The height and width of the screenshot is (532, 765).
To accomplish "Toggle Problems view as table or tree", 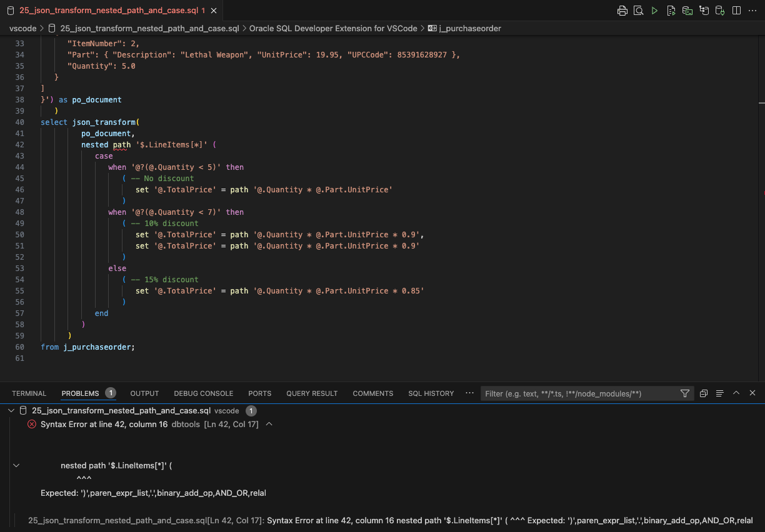I will (719, 393).
